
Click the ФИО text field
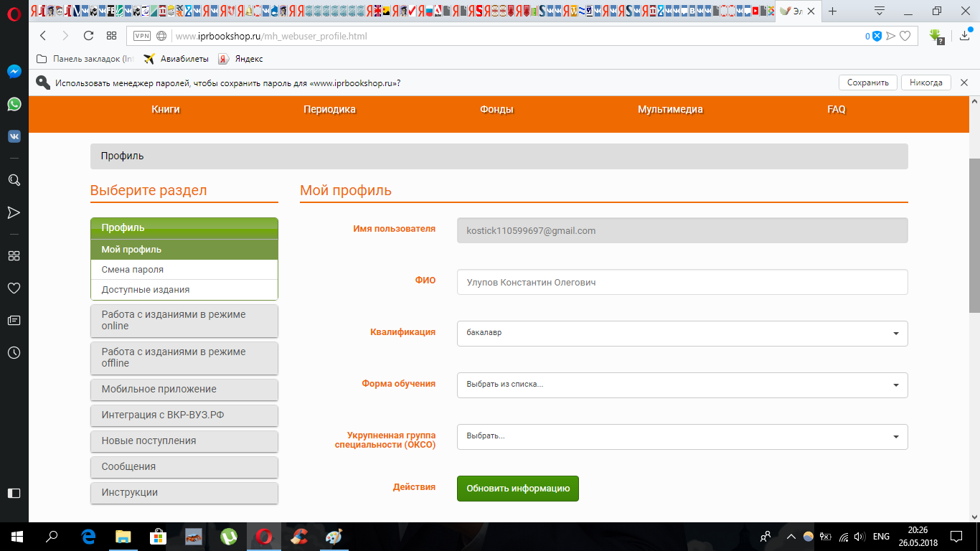pyautogui.click(x=682, y=282)
